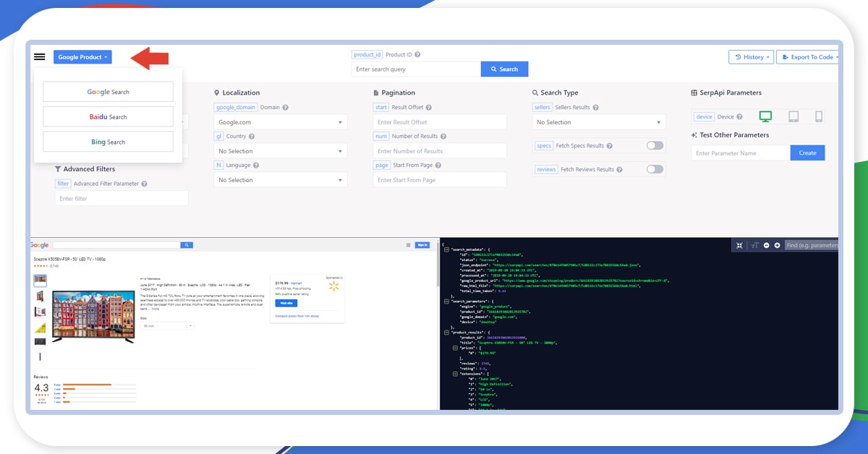Collapse the prices JSON node

[454, 348]
